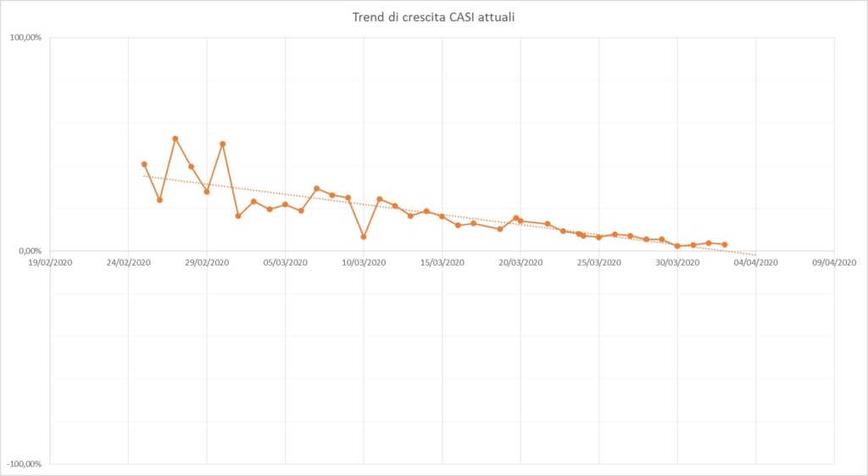Click the sharp dip marker above 10/03/2020
Image resolution: width=868 pixels, height=476 pixels.
(364, 237)
